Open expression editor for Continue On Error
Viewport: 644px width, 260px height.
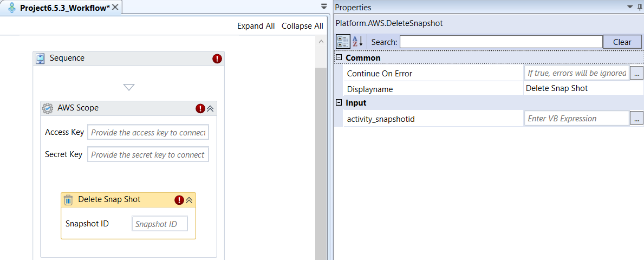tap(636, 73)
